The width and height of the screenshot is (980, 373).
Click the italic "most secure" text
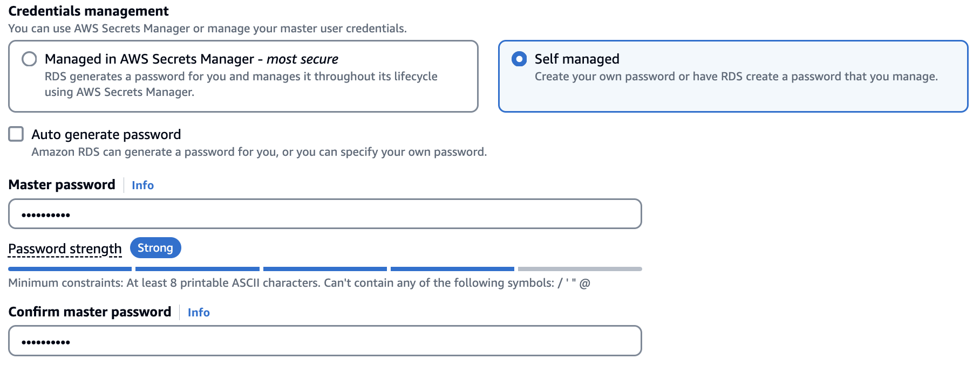[302, 59]
